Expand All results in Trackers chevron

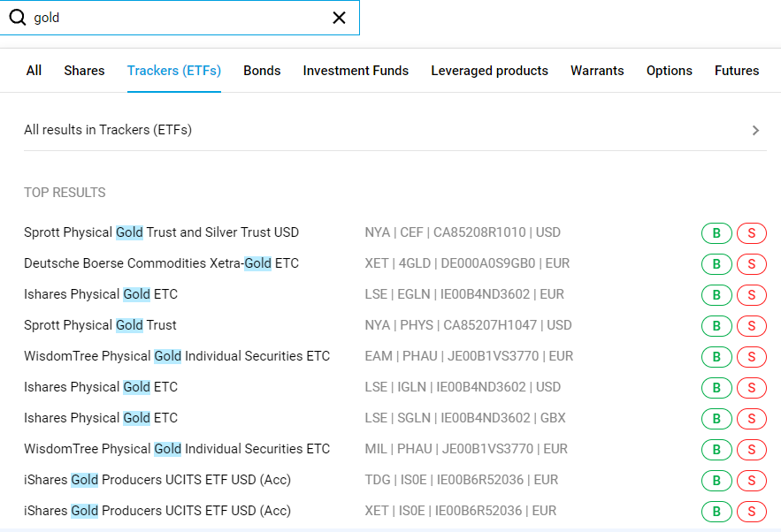pyautogui.click(x=755, y=131)
